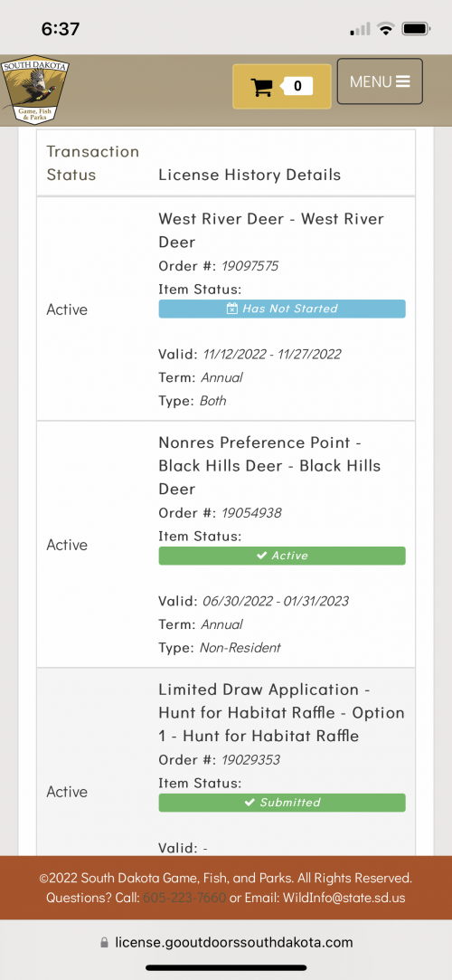Select the Hunt for Habitat Raffle entry title

[x=281, y=712]
